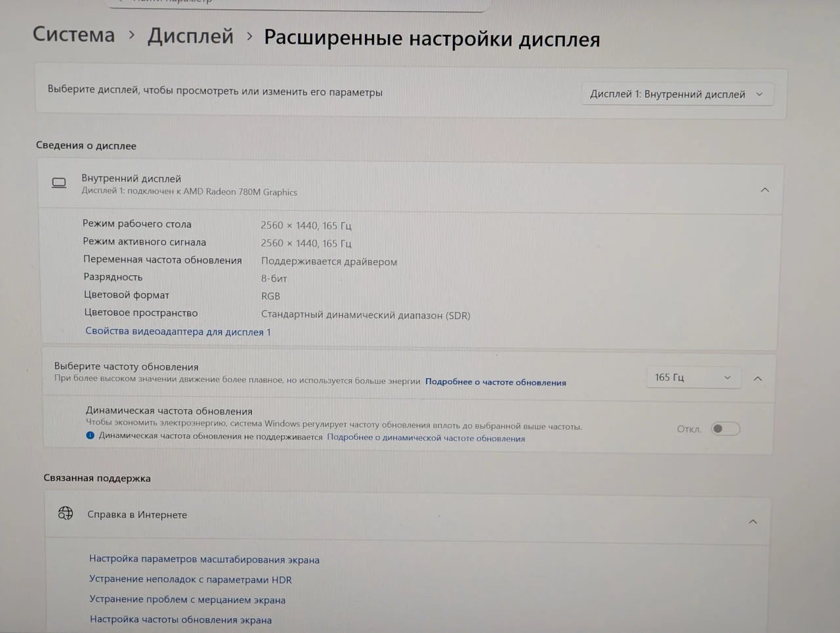Image resolution: width=840 pixels, height=633 pixels.
Task: Open the 165 Гц refresh rate dropdown
Action: (x=694, y=377)
